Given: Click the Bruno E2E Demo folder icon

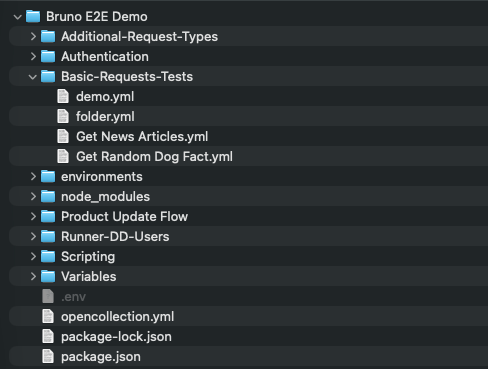Looking at the screenshot, I should (x=33, y=16).
